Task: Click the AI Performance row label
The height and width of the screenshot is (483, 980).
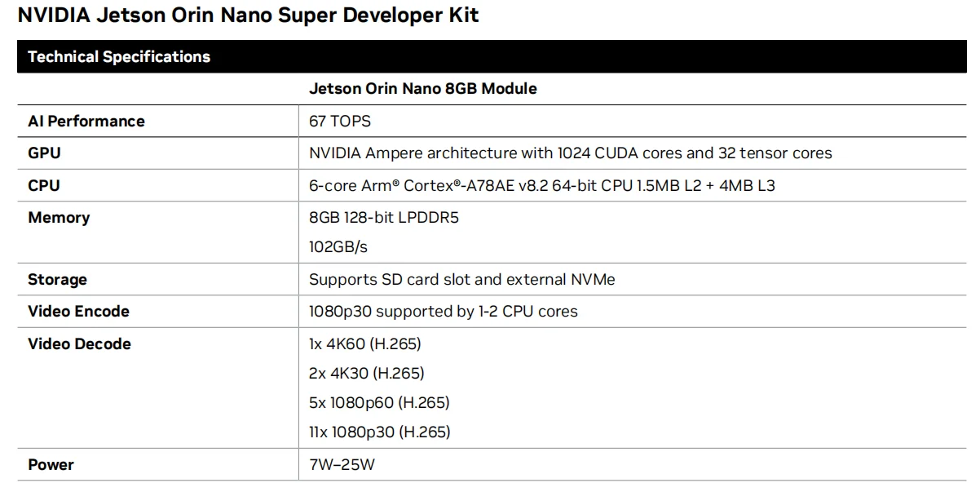Action: coord(86,121)
